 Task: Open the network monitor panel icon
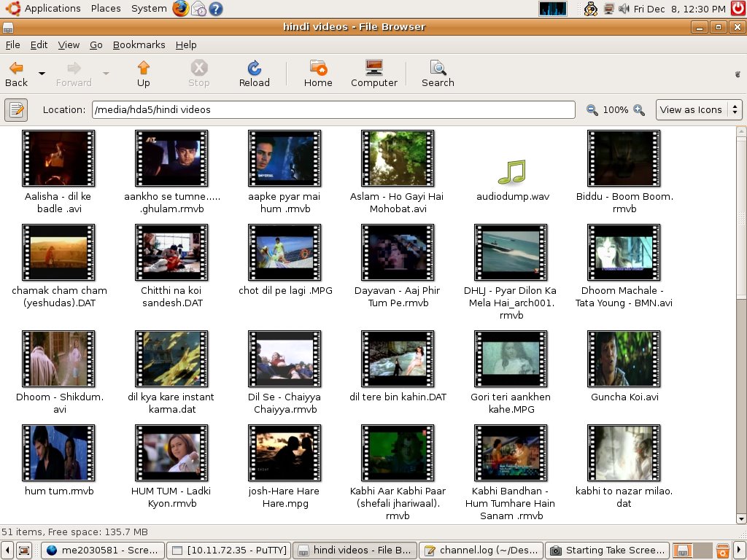[609, 9]
